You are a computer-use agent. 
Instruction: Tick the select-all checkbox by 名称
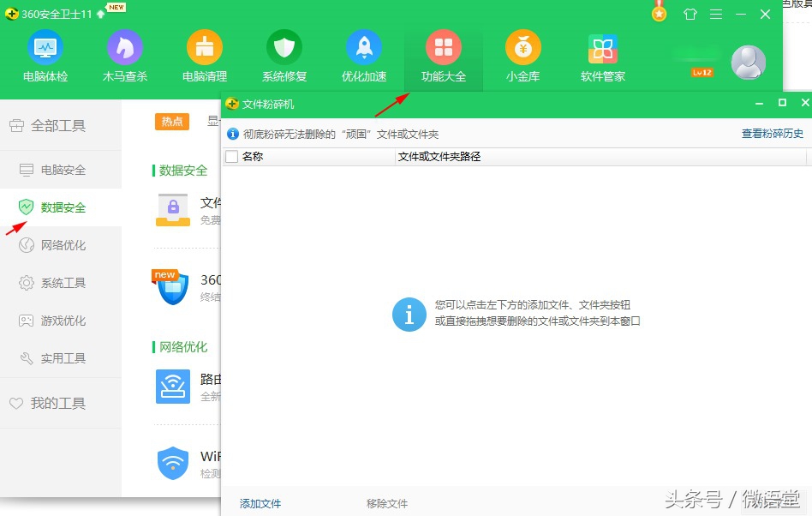231,157
